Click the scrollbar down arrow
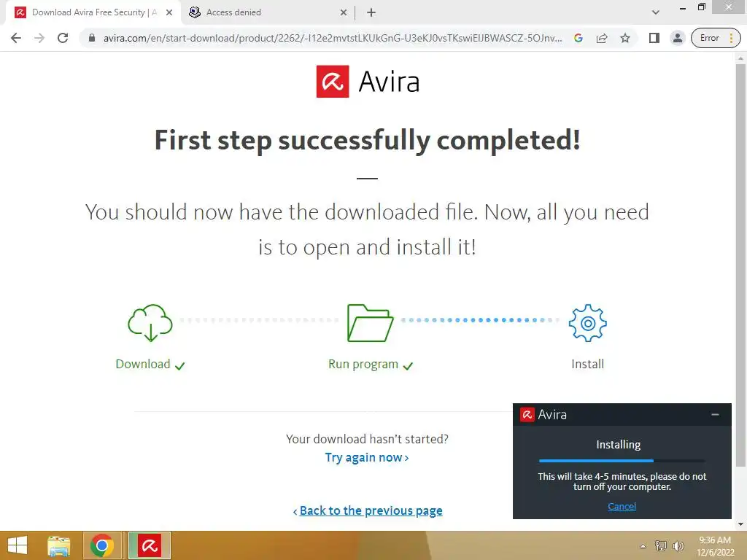 (740, 524)
